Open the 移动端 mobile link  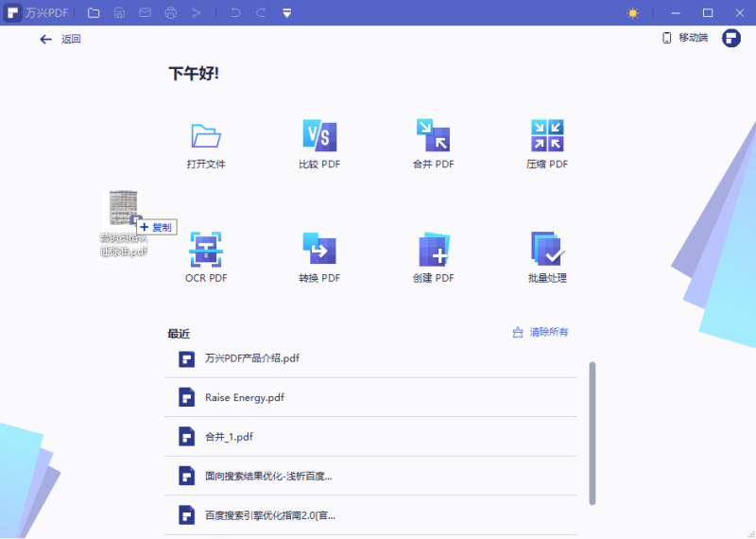pos(684,38)
